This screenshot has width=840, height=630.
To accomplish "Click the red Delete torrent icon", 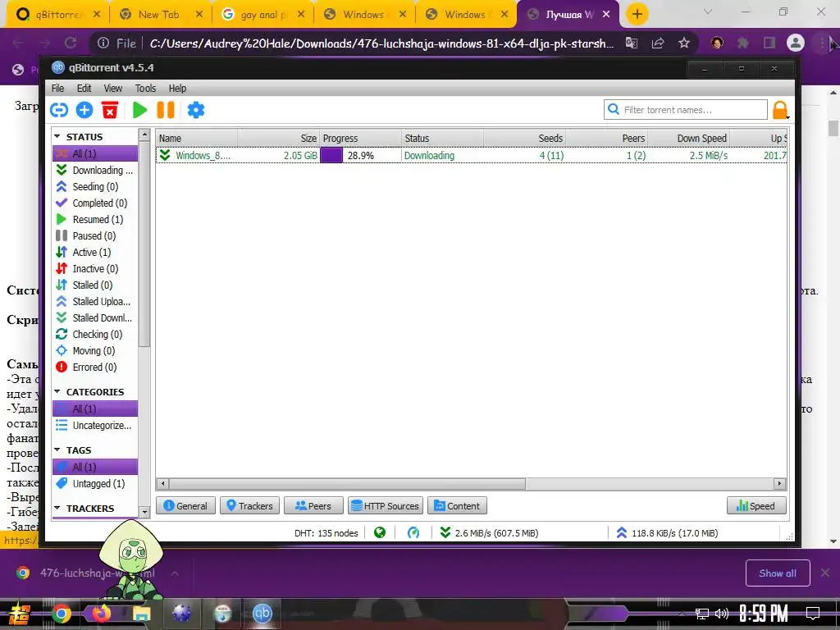I will (110, 110).
